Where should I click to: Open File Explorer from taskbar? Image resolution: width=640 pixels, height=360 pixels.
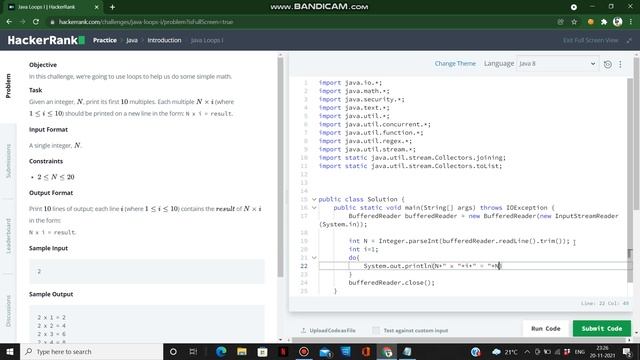coord(242,351)
